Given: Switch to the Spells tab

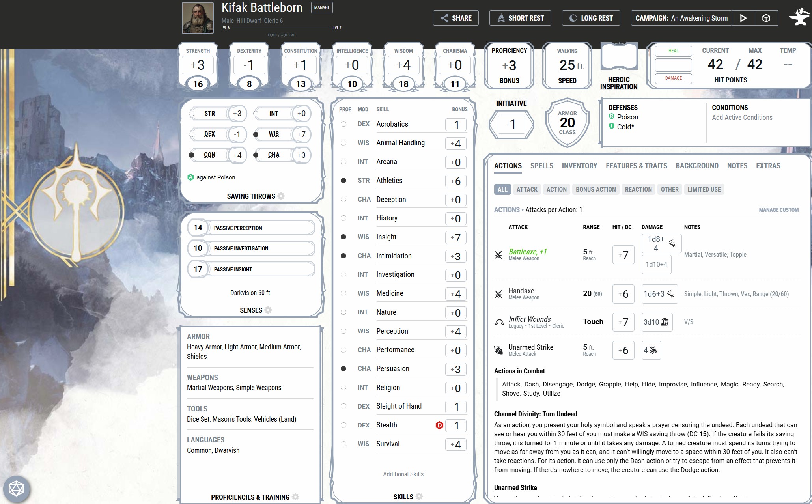Looking at the screenshot, I should [x=541, y=166].
